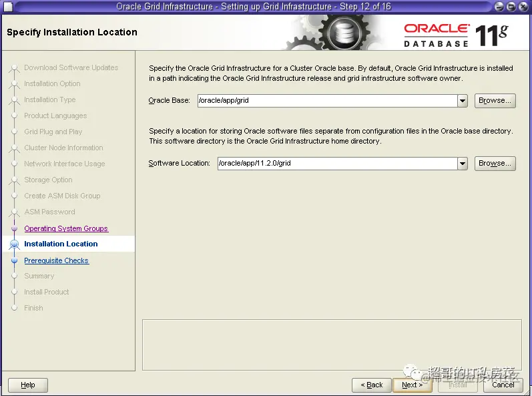This screenshot has height=396, width=532.
Task: Click Browse next to Oracle Base
Action: [x=495, y=101]
